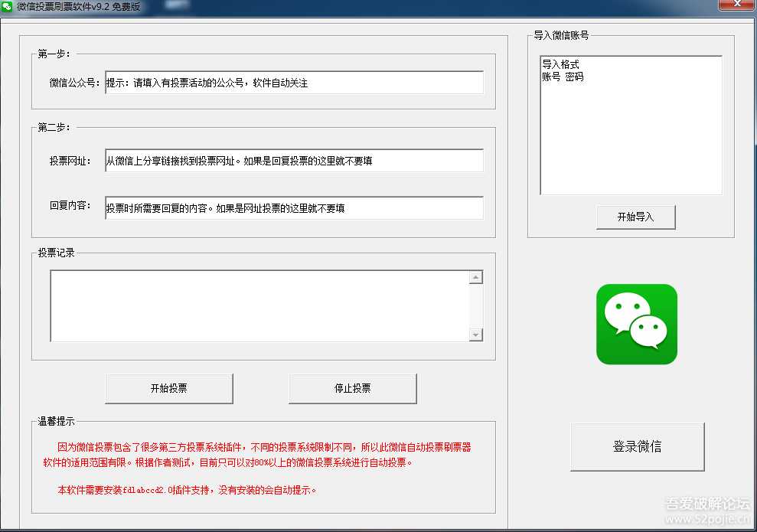Click scroll-down arrow in 投票记录 log
This screenshot has height=532, width=757.
pyautogui.click(x=475, y=335)
